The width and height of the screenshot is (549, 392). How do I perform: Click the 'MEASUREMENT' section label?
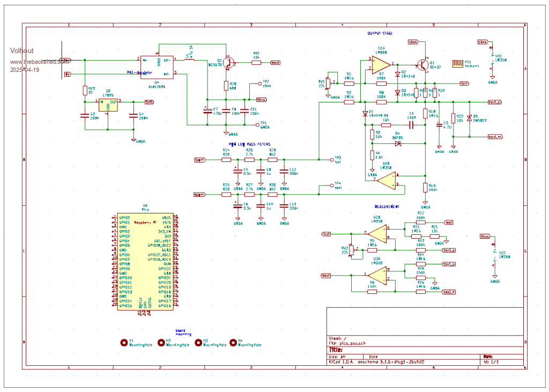tap(387, 206)
